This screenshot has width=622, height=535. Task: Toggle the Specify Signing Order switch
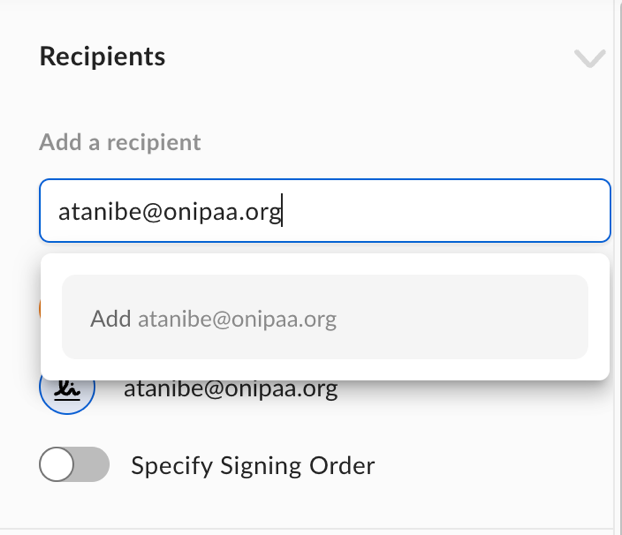coord(74,464)
